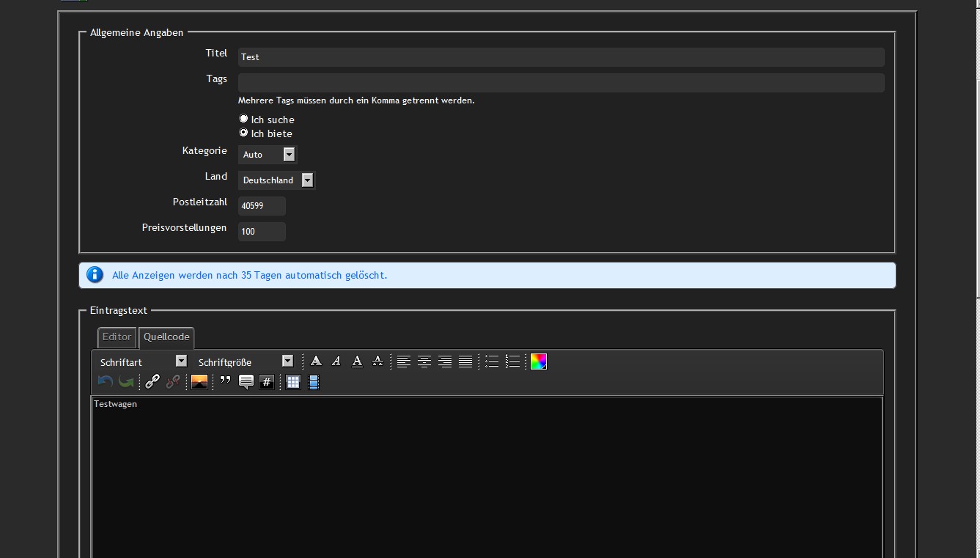Switch to the Quellcode tab

click(x=166, y=337)
